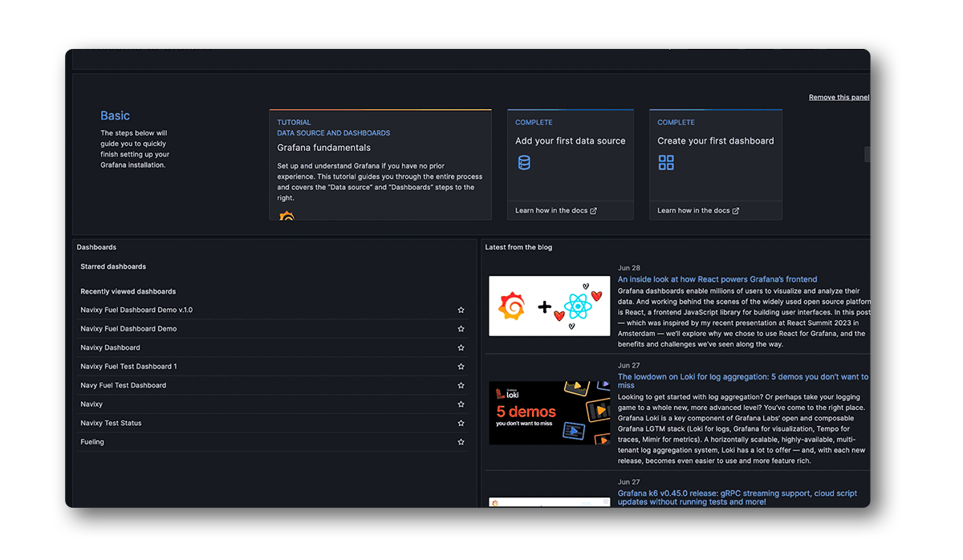Click the Basic heading in the setup panel
This screenshot has height=560, width=963.
pyautogui.click(x=115, y=116)
